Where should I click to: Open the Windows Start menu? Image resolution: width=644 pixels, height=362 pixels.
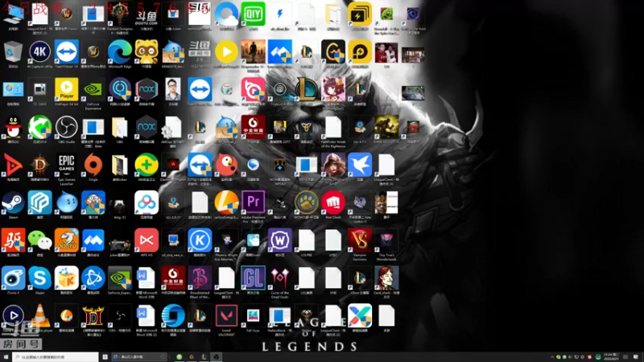pos(6,356)
